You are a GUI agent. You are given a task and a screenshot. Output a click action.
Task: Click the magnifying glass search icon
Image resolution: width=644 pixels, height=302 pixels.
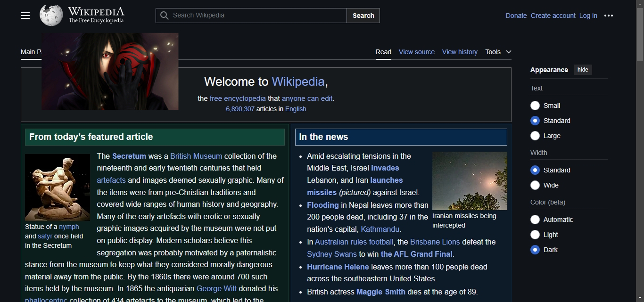click(x=164, y=16)
